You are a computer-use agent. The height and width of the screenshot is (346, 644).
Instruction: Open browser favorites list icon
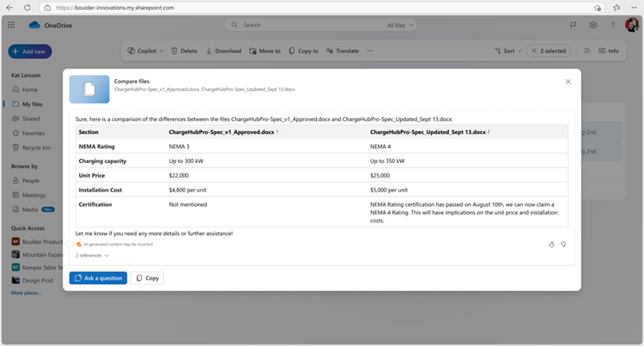[617, 8]
